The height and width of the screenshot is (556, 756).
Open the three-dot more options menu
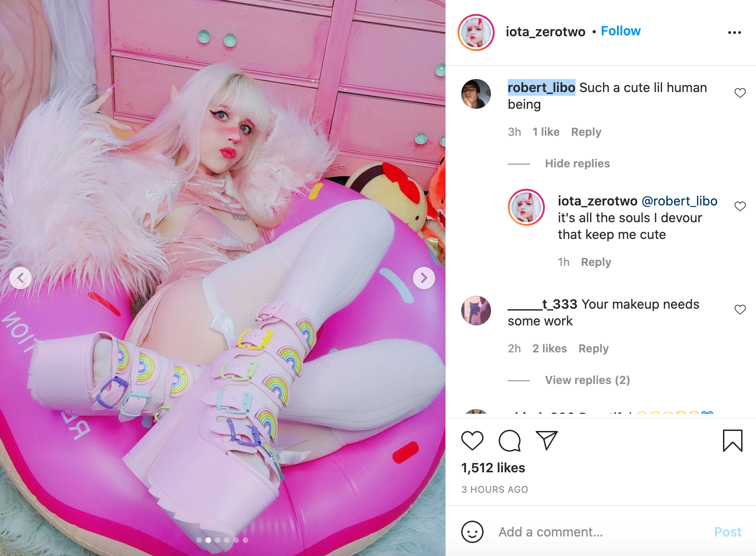(x=735, y=33)
